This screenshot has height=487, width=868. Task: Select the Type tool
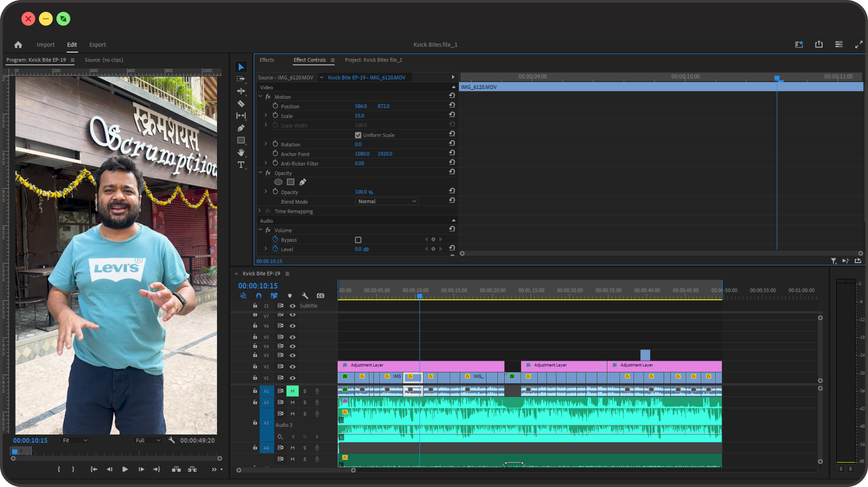[241, 165]
